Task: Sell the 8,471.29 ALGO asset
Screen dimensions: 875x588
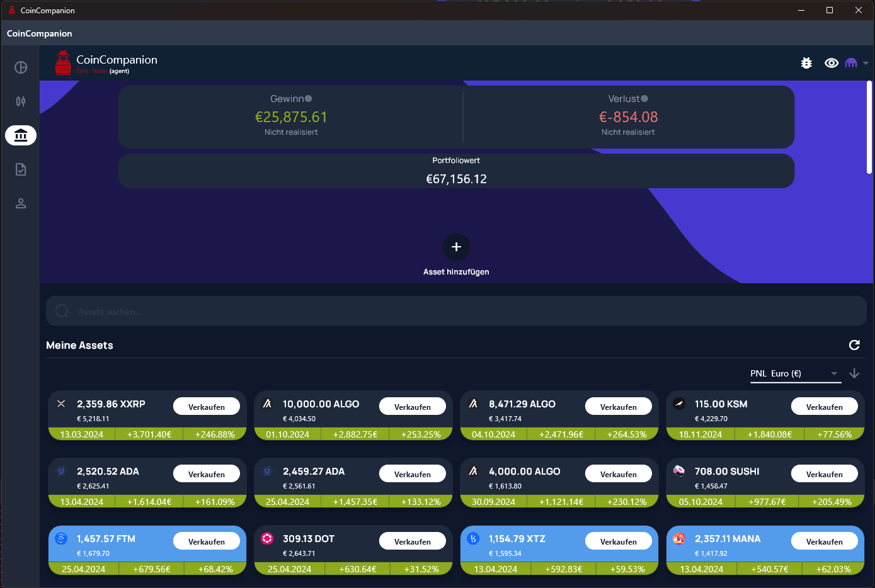Action: (x=619, y=407)
